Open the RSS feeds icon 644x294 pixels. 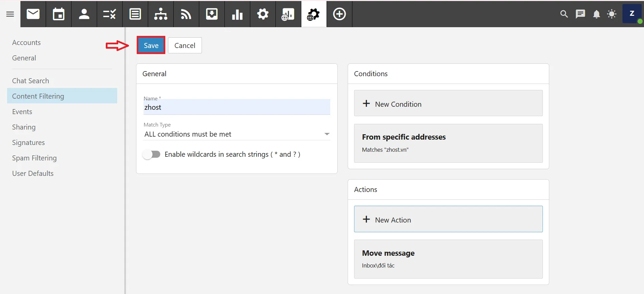click(x=186, y=14)
